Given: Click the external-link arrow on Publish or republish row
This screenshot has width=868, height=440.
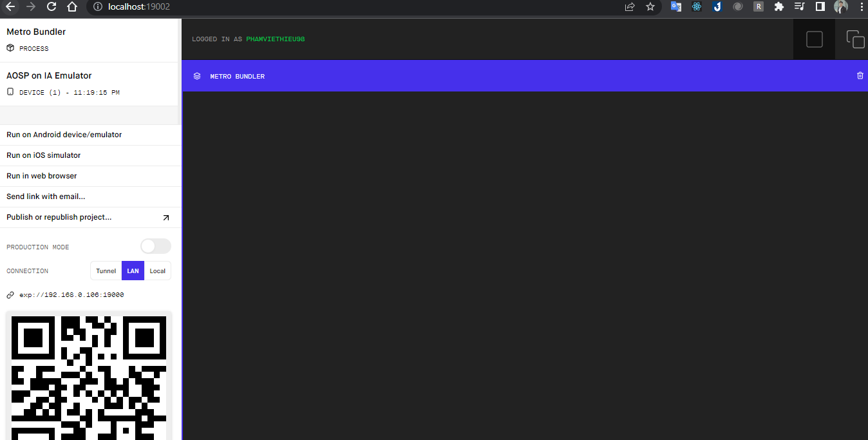Looking at the screenshot, I should point(165,218).
